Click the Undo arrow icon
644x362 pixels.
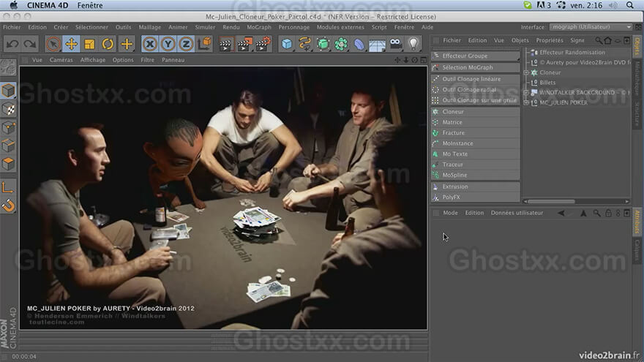[x=12, y=44]
